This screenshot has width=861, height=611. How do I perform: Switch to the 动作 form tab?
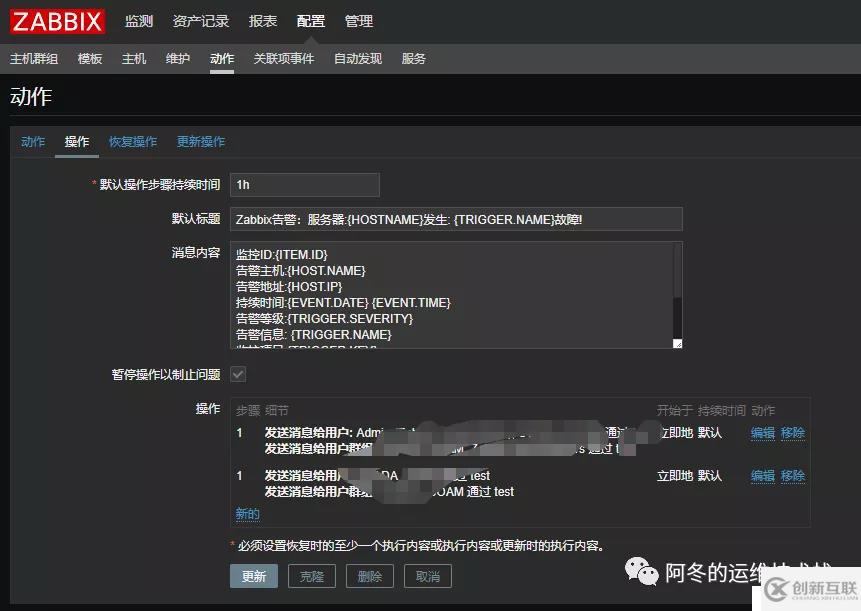coord(33,142)
